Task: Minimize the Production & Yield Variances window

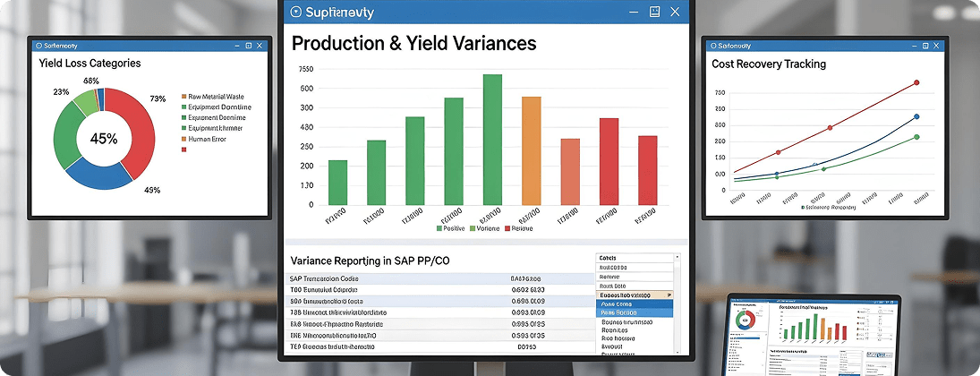Action: point(634,12)
